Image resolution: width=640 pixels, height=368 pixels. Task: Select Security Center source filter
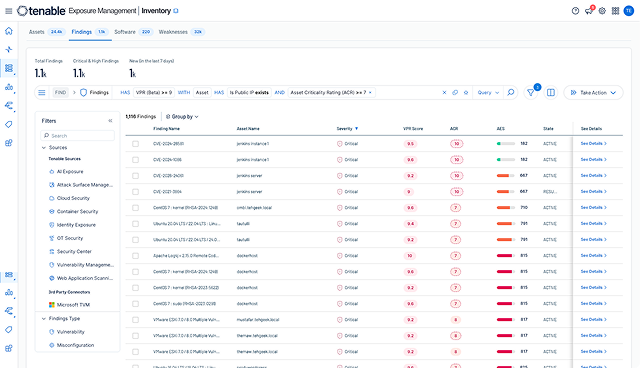(x=70, y=251)
